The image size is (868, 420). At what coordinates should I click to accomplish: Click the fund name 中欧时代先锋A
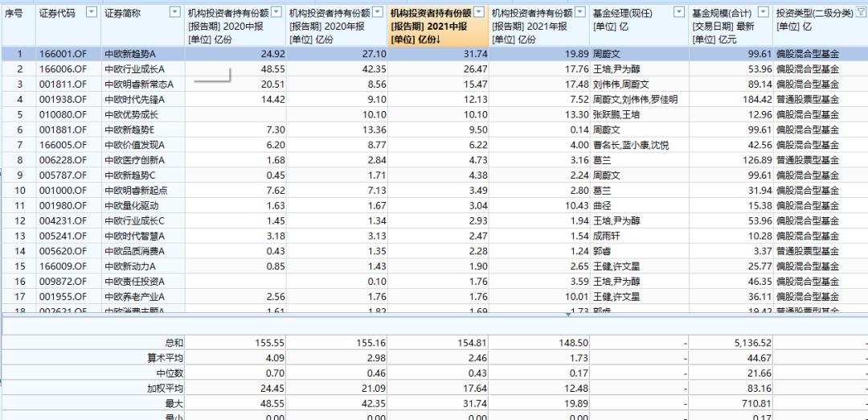coord(134,100)
